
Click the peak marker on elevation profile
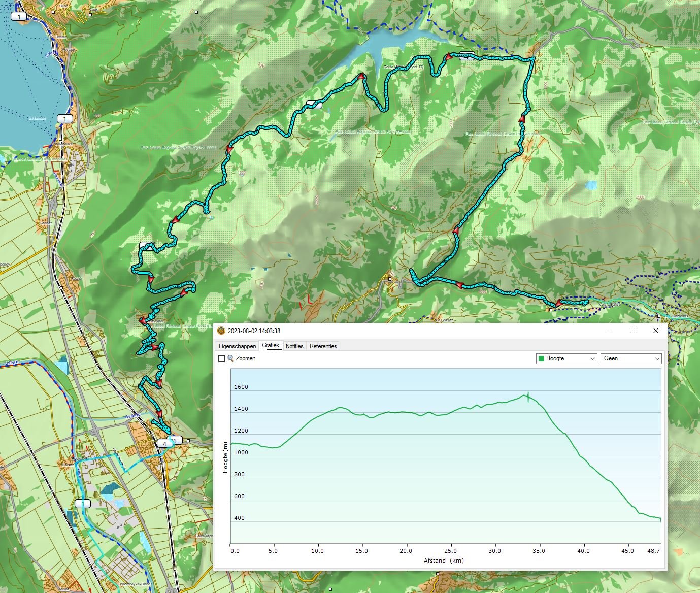[528, 396]
